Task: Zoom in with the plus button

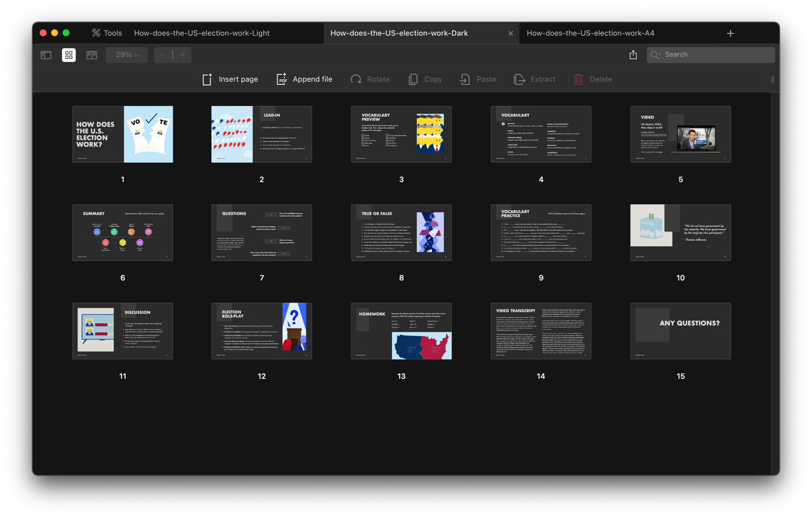Action: [183, 55]
